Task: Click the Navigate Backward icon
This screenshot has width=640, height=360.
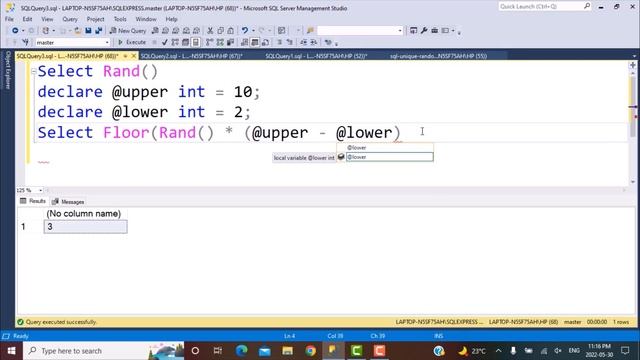Action: [15, 31]
